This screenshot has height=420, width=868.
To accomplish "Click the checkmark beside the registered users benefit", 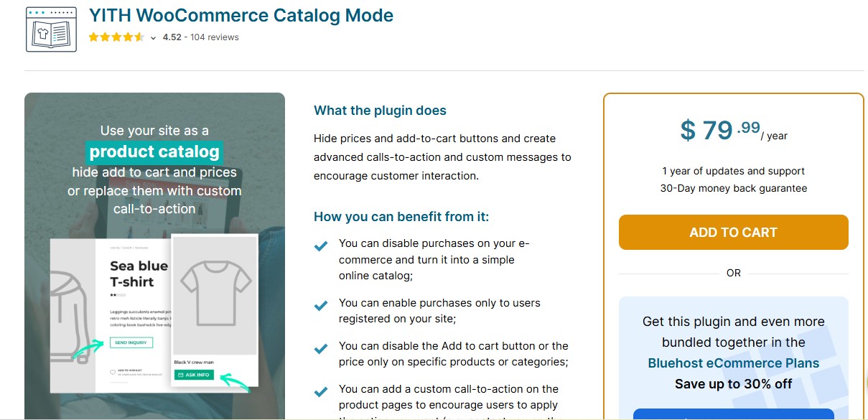I will [x=320, y=304].
